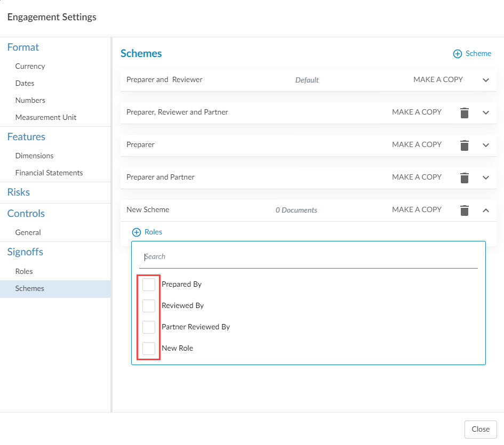Viewport: 504px width, 445px height.
Task: Click the plus icon beside Roles
Action: pyautogui.click(x=136, y=232)
